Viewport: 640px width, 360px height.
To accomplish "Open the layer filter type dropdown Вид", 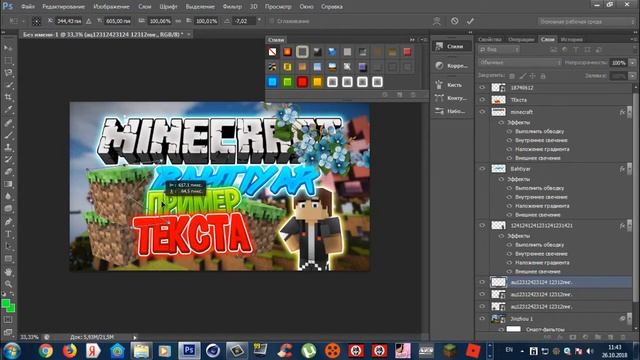I will click(x=499, y=49).
